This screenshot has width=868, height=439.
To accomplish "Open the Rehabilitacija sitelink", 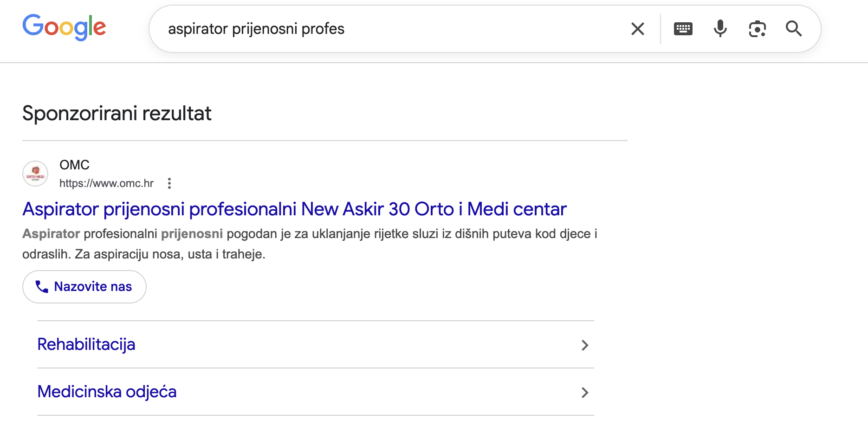I will point(86,344).
